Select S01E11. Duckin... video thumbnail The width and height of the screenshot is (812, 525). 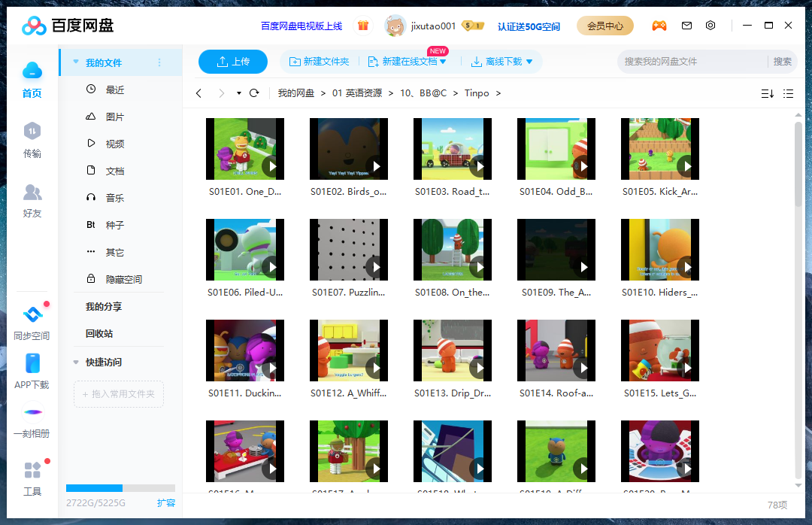tap(245, 351)
